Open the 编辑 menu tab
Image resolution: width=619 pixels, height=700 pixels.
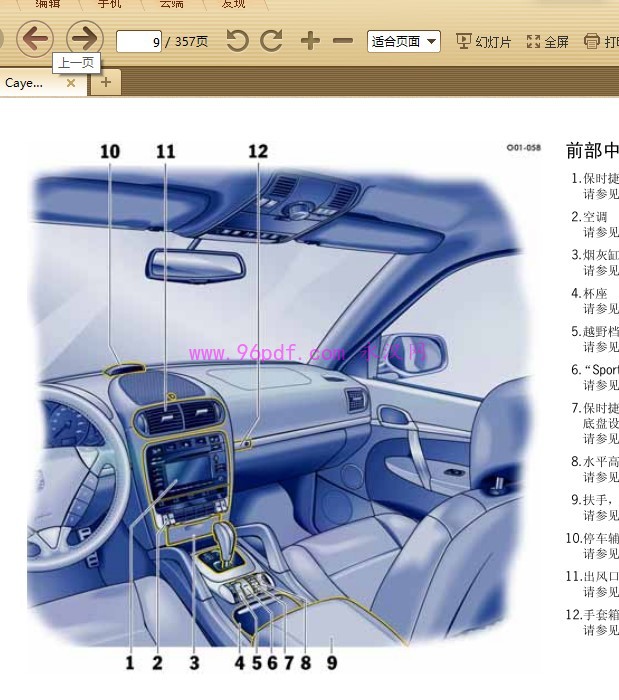point(47,4)
